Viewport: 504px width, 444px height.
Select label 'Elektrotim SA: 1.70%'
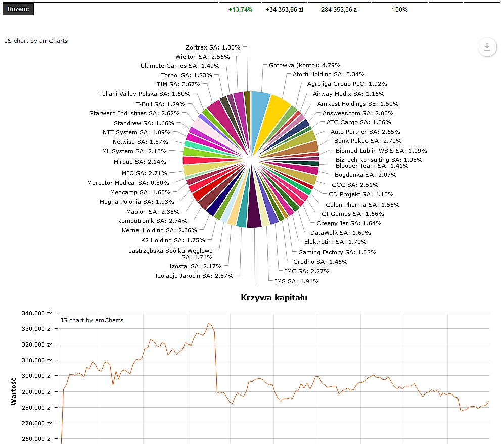coord(335,242)
